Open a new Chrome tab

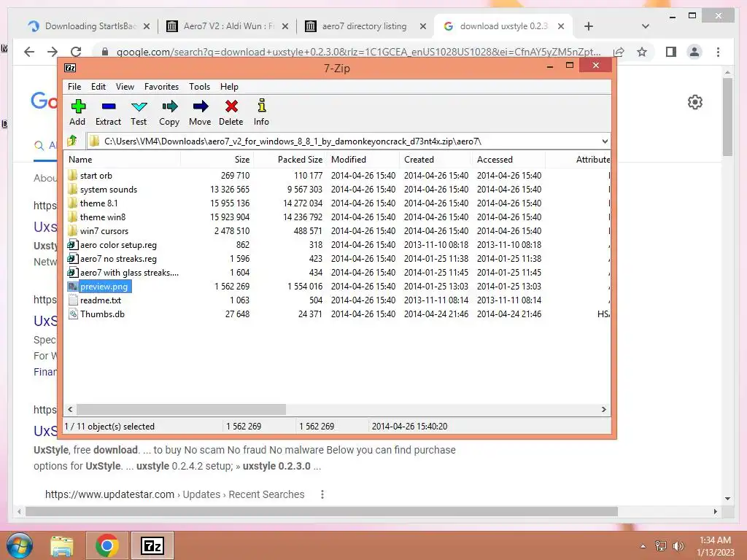[x=589, y=26]
